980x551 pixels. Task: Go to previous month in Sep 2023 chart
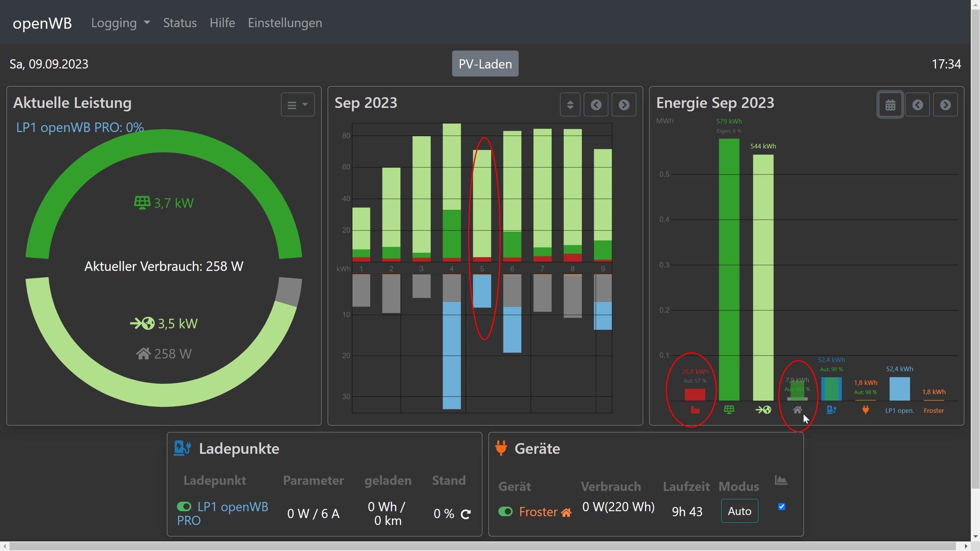pos(596,104)
